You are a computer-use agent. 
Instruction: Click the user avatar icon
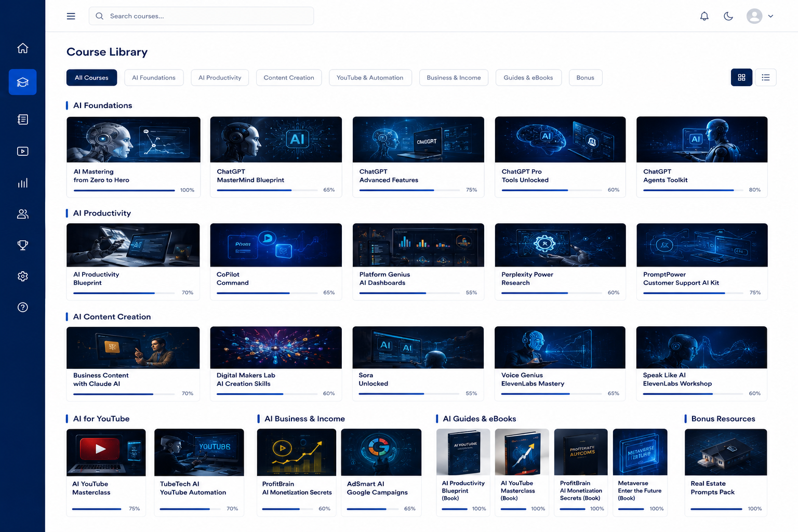tap(754, 16)
